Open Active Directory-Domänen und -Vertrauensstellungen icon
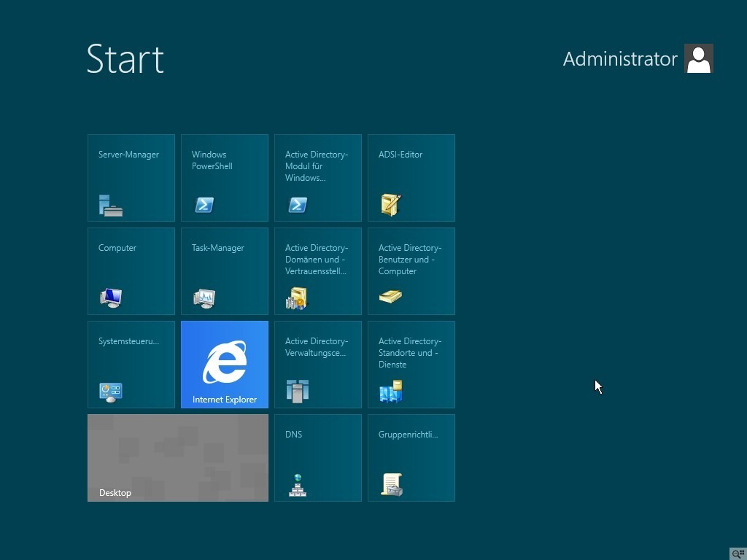The width and height of the screenshot is (747, 560). pos(296,298)
